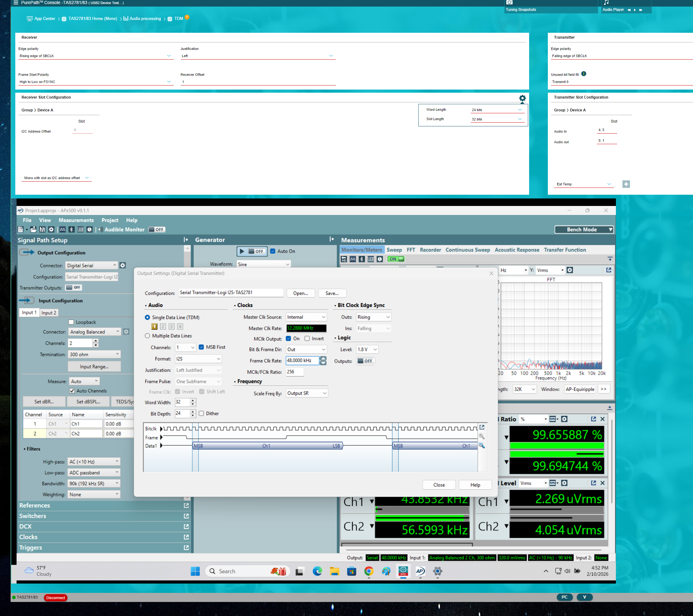
Task: Click the Bluetooth icon in the Measurements toolbar
Action: tap(361, 259)
